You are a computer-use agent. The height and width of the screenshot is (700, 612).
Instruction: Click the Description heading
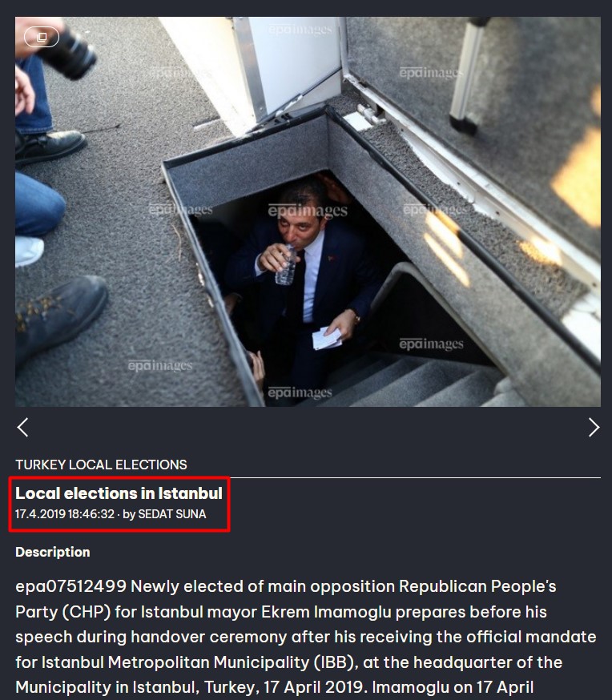tap(53, 553)
